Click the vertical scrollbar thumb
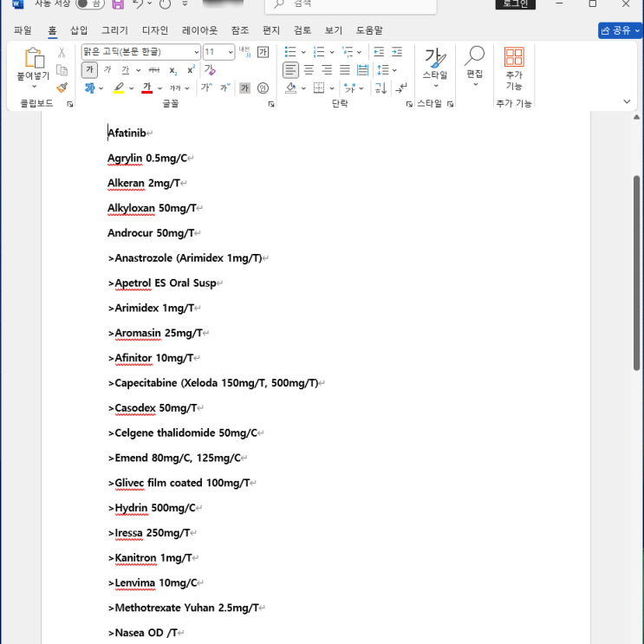 coord(636,273)
